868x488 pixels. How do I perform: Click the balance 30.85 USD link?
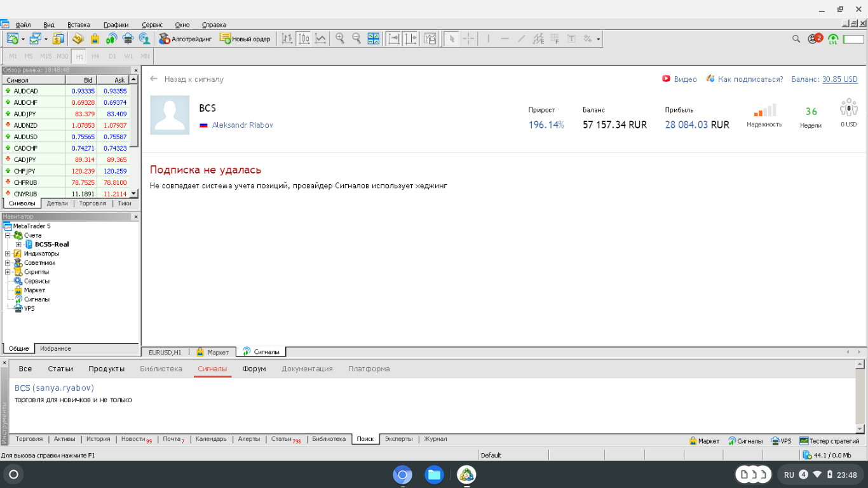click(840, 79)
